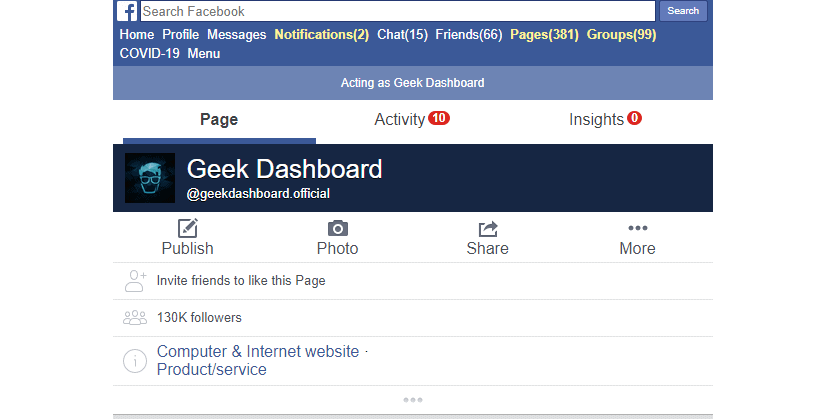816x419 pixels.
Task: Open Pages(381) link
Action: tap(544, 34)
